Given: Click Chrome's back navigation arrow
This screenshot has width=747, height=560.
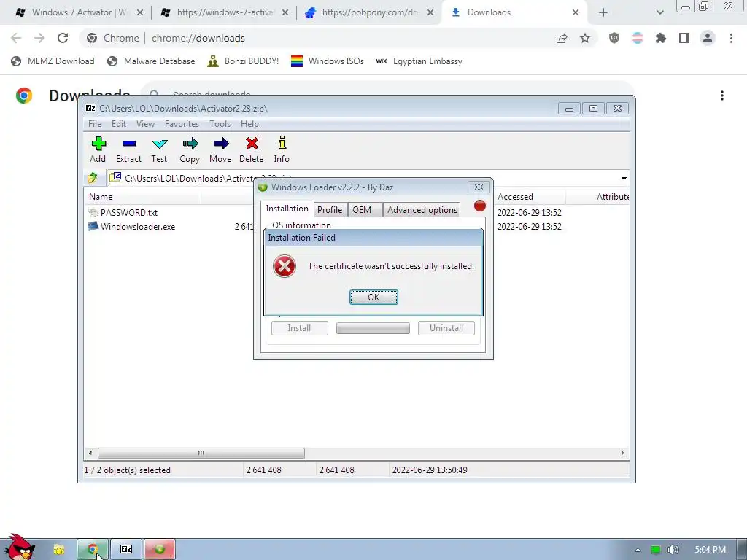Looking at the screenshot, I should 16,38.
